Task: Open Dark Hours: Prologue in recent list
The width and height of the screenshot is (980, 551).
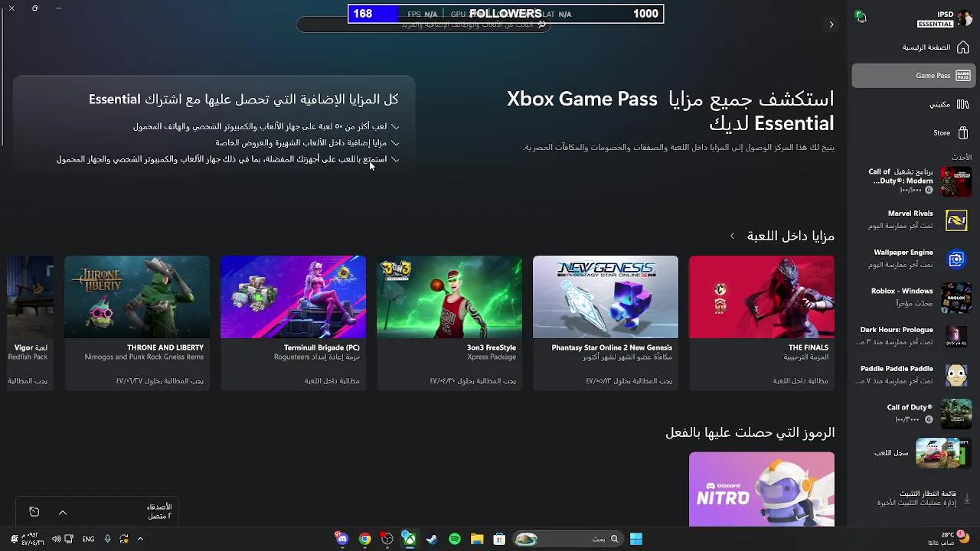Action: (914, 337)
